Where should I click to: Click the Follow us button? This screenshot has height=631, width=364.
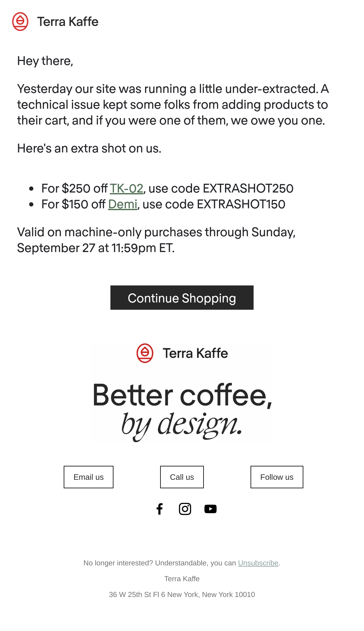coord(277,477)
